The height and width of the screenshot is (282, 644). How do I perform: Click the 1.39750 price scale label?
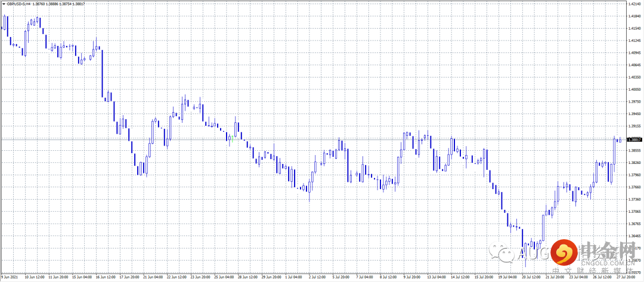coord(634,102)
